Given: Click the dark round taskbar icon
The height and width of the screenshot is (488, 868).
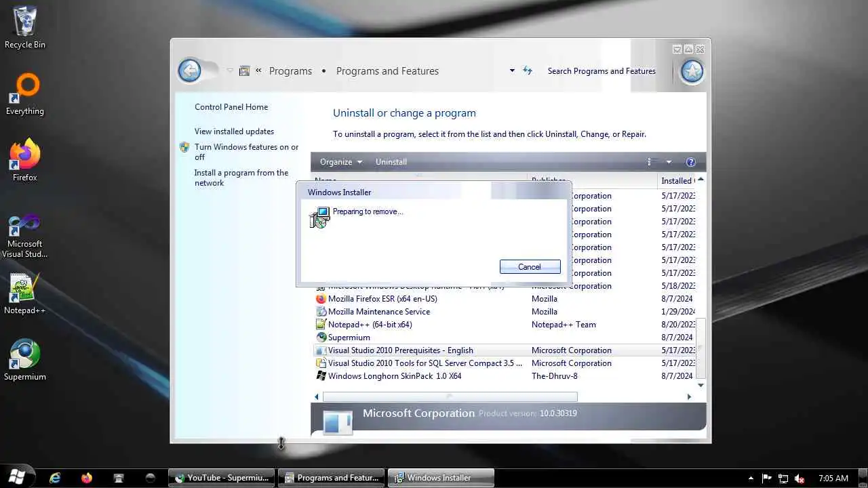Looking at the screenshot, I should coord(151,478).
